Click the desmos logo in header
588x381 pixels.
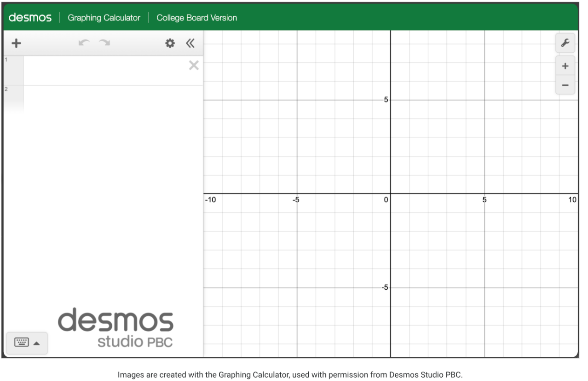30,18
